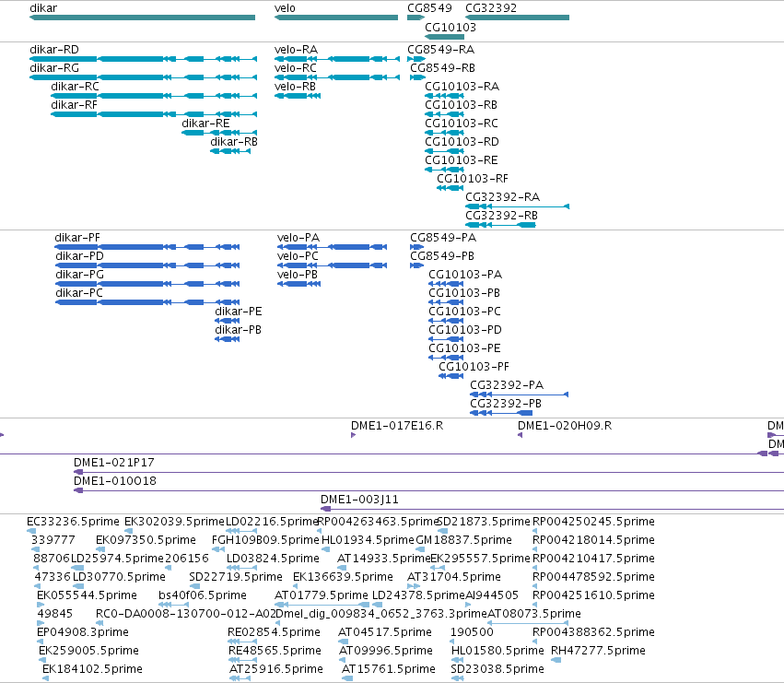
Task: Click the SD23038.5prime EST
Action: [x=458, y=679]
